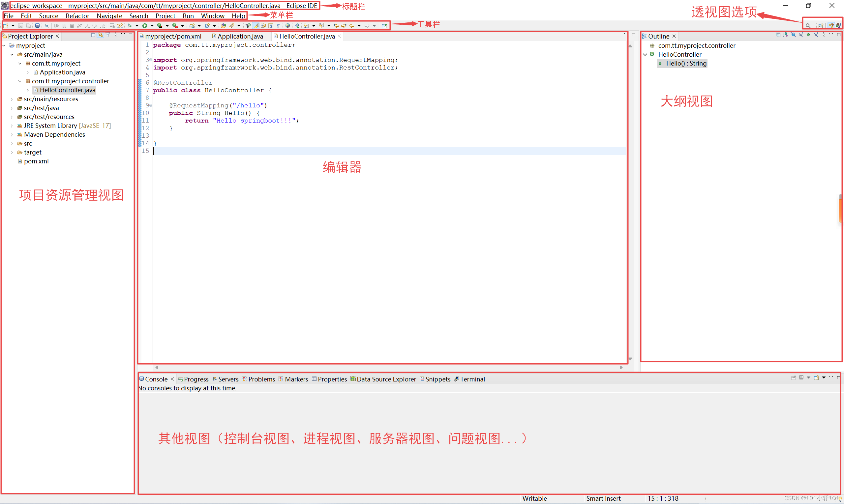The image size is (844, 504).
Task: Click the Open Perspective icon
Action: coord(821,25)
